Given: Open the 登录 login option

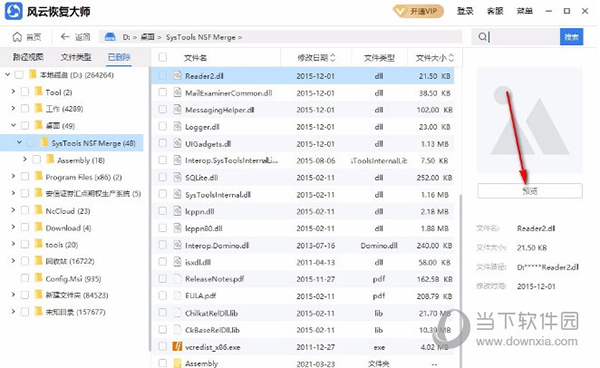Looking at the screenshot, I should (465, 11).
